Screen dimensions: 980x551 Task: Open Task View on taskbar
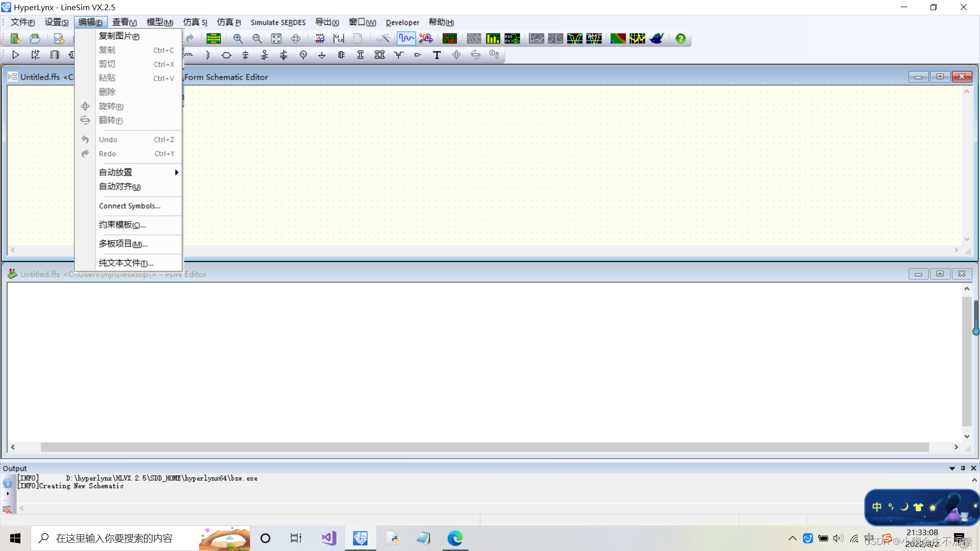296,538
